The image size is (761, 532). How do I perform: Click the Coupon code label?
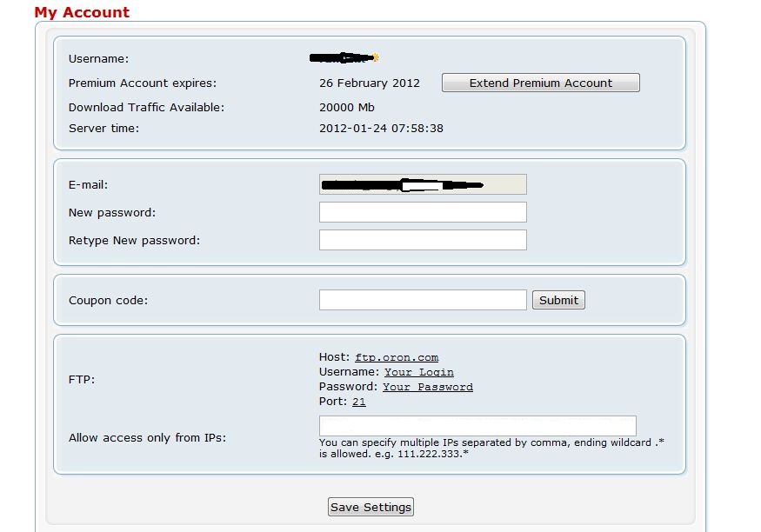pos(108,300)
